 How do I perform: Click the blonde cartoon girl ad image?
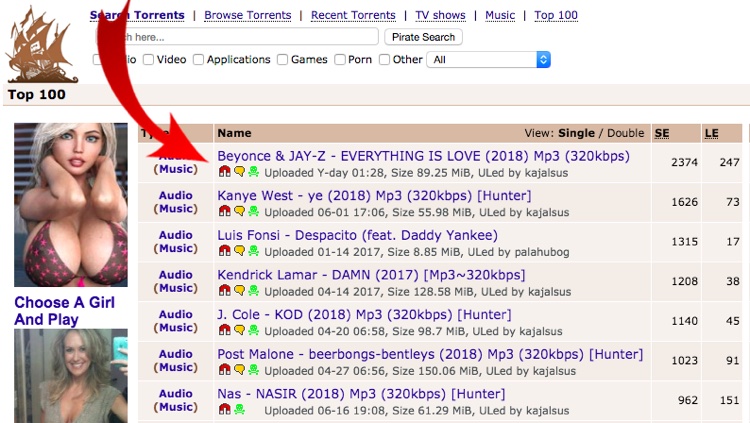pos(71,205)
